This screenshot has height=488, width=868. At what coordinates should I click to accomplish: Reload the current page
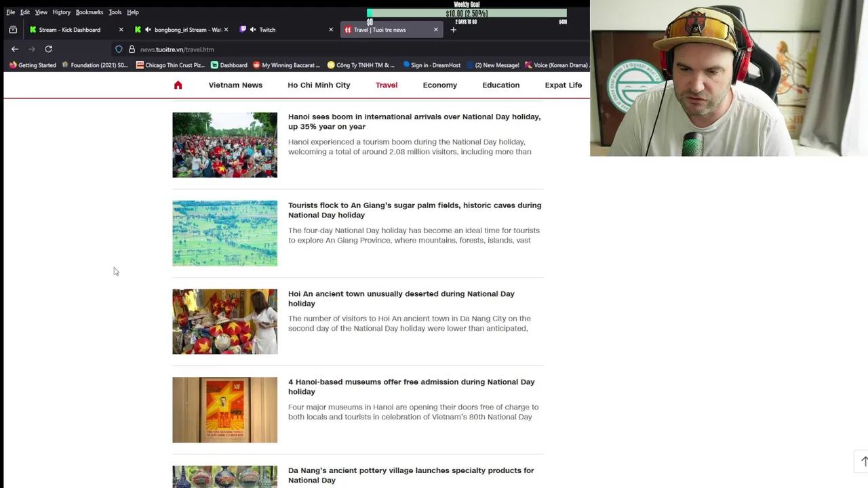pos(48,49)
